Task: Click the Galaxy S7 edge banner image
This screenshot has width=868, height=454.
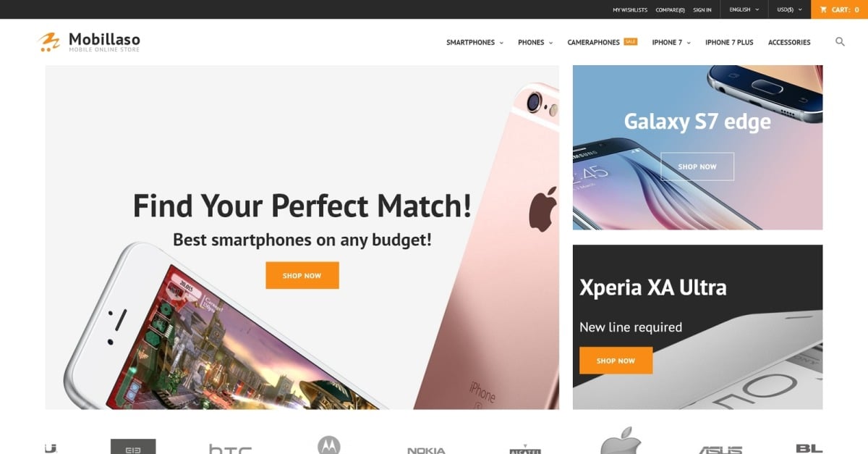Action: click(697, 148)
